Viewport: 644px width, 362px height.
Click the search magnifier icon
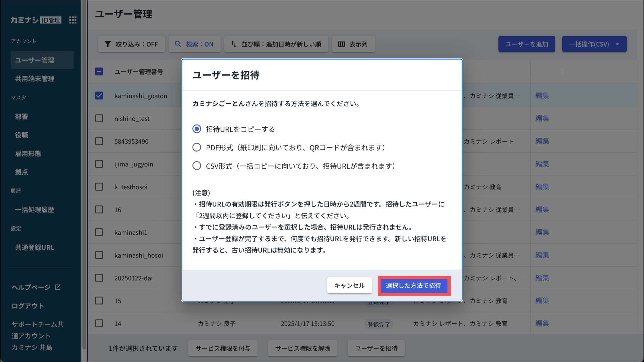178,44
